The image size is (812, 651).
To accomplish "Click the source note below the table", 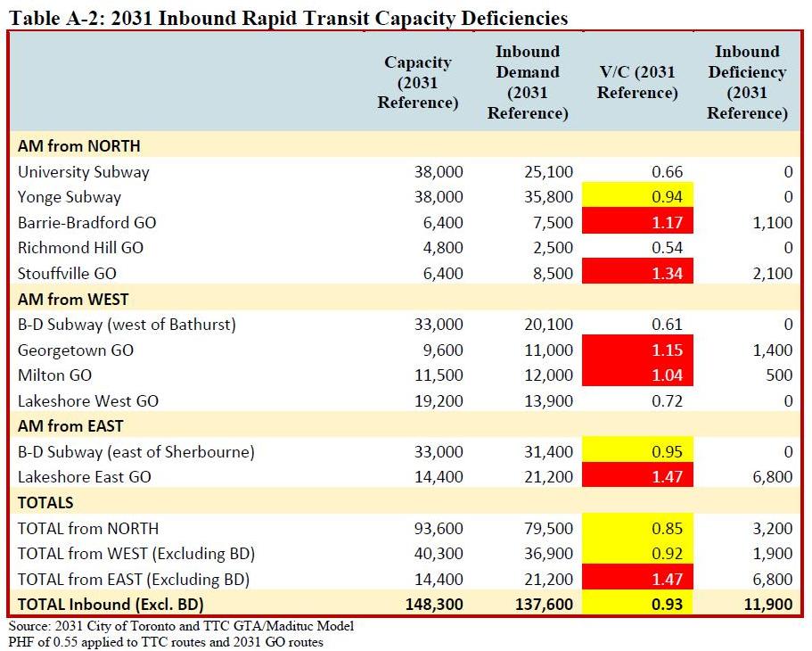I will pos(182,626).
